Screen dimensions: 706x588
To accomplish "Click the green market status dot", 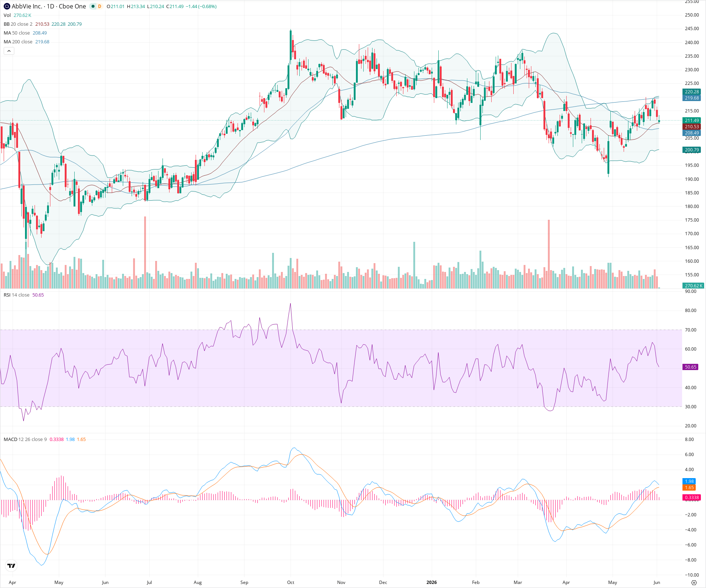I will tap(93, 6).
